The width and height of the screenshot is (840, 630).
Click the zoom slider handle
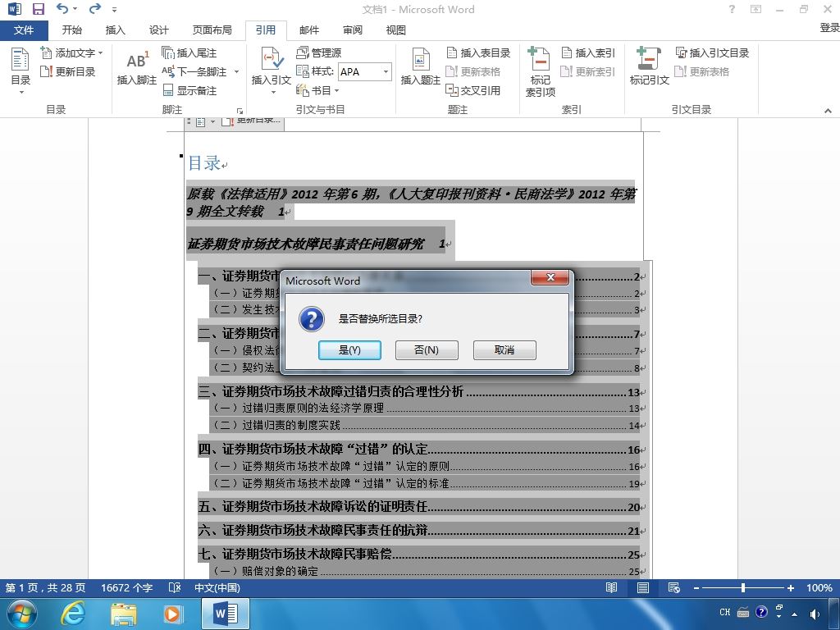(743, 587)
